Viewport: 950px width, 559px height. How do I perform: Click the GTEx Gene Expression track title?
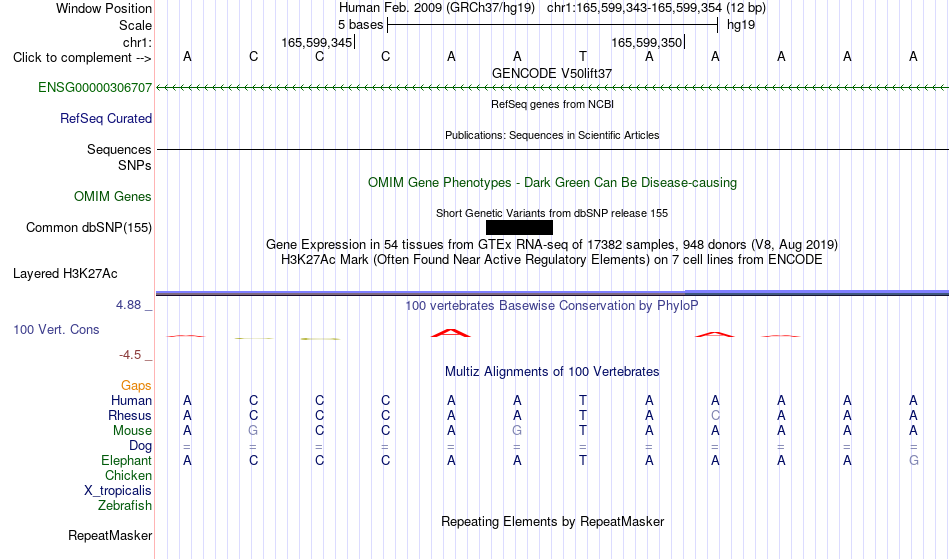tap(552, 245)
